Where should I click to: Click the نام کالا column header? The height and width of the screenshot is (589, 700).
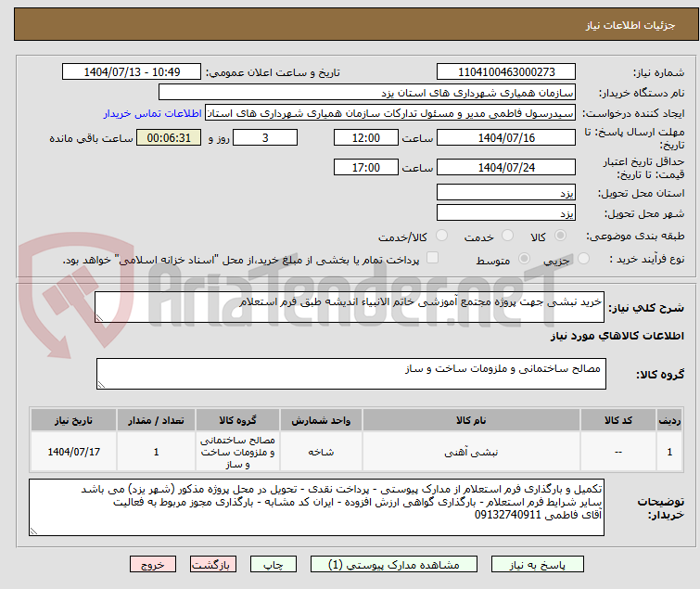(x=471, y=420)
